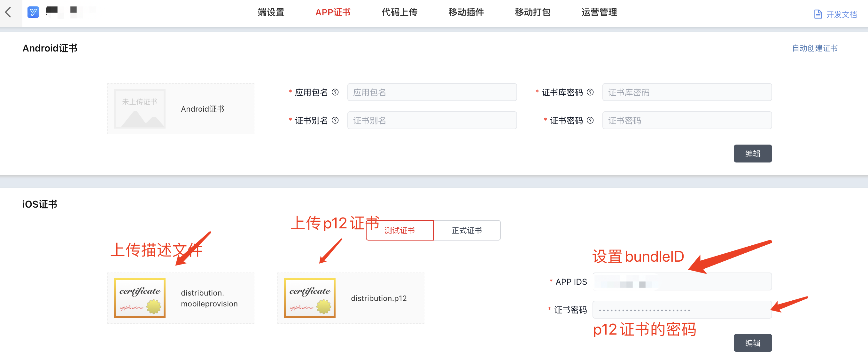868x364 pixels.
Task: Click the 未上传证书 placeholder thumbnail
Action: pyautogui.click(x=139, y=109)
